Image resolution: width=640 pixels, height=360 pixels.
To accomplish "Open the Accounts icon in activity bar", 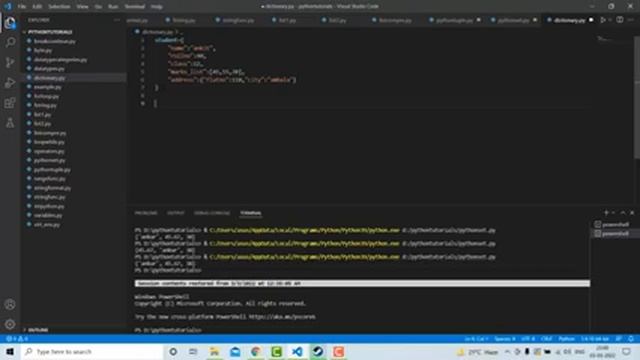I will (10, 304).
